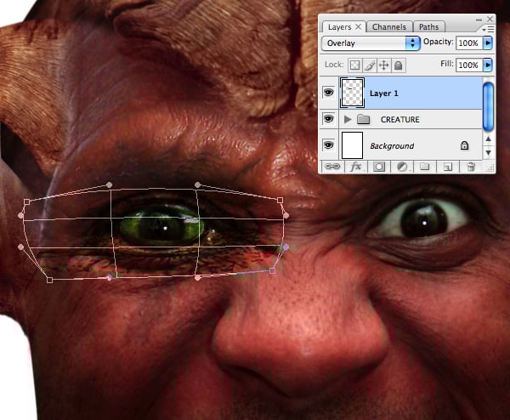Image resolution: width=510 pixels, height=420 pixels.
Task: Click the layers scroll up arrow
Action: (x=488, y=139)
